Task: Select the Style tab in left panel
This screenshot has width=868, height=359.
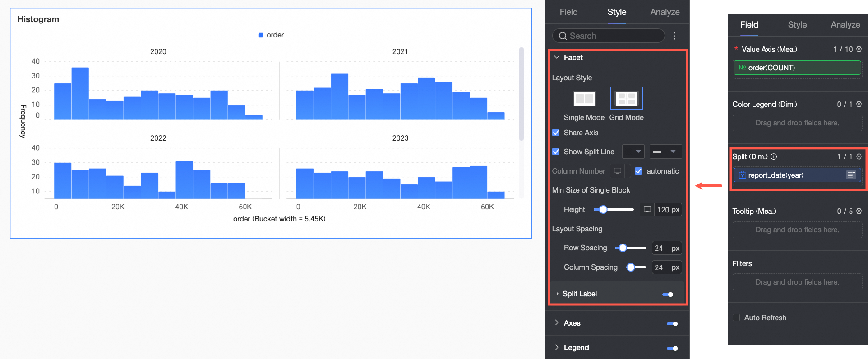Action: [x=617, y=12]
